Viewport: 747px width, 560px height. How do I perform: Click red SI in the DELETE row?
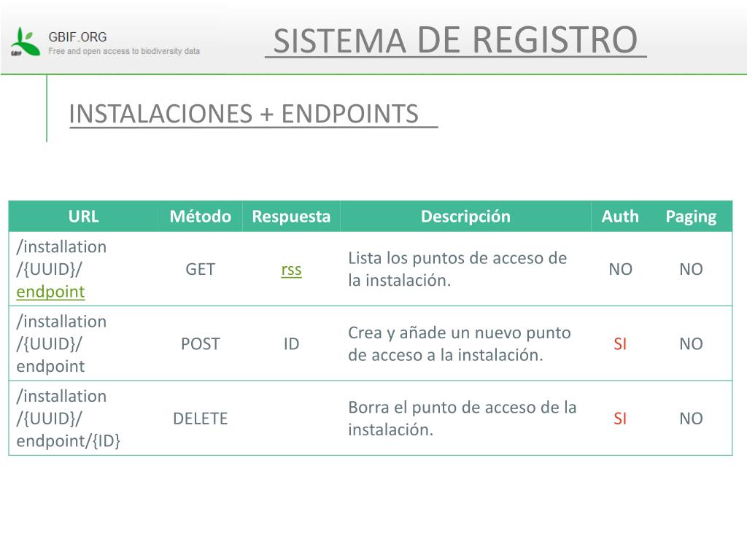coord(620,419)
